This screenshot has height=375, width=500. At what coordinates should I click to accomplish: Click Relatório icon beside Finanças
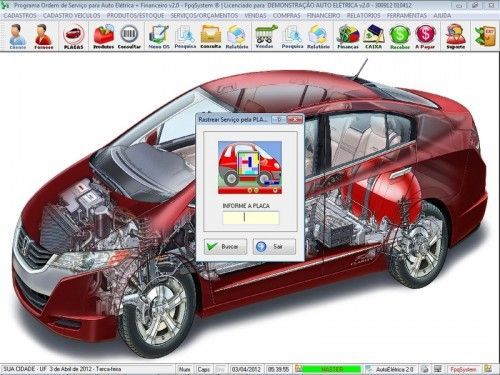318,37
